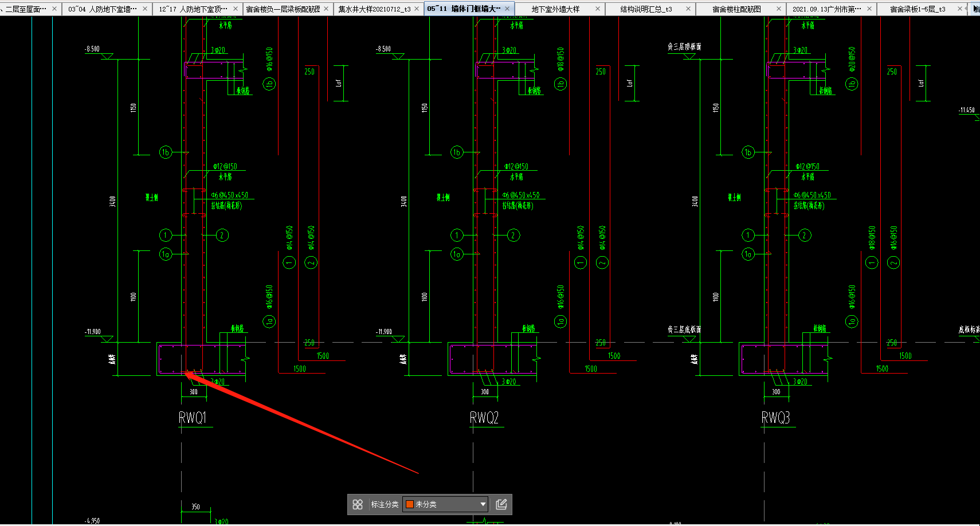Viewport: 980px width, 526px height.
Task: Click the edit annotation pencil icon
Action: pos(501,504)
